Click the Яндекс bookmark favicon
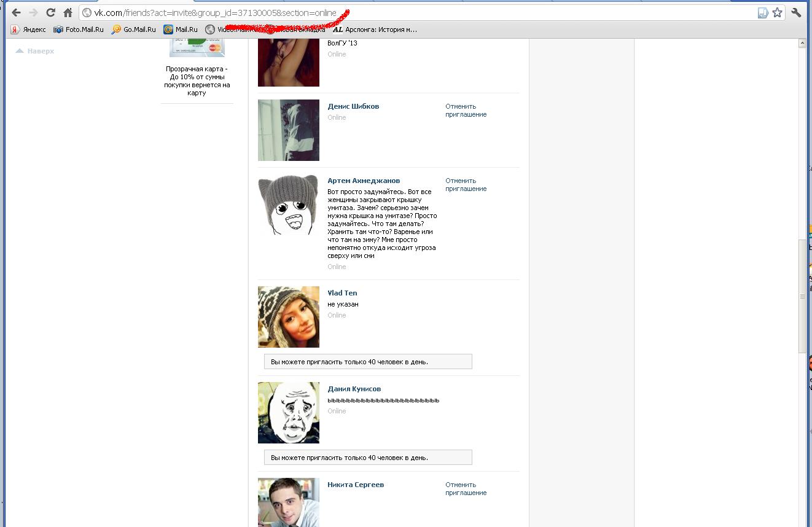Screen dimensions: 812x527 pyautogui.click(x=15, y=29)
